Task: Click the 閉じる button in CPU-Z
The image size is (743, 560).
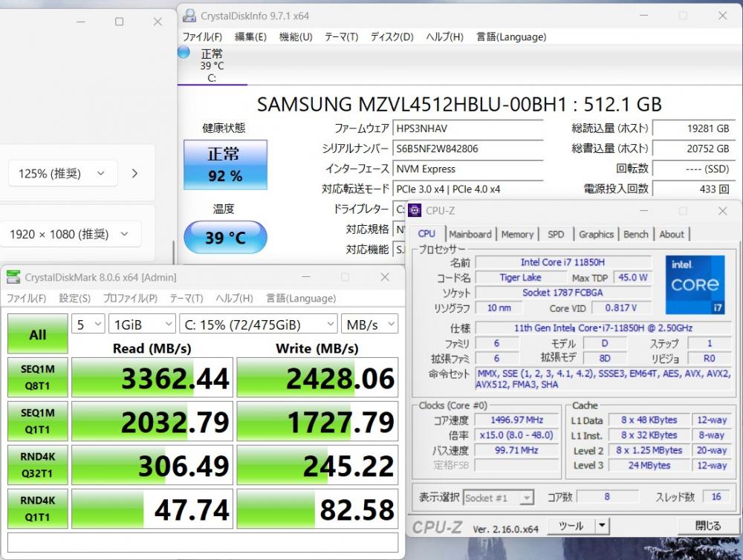Action: coord(707,526)
